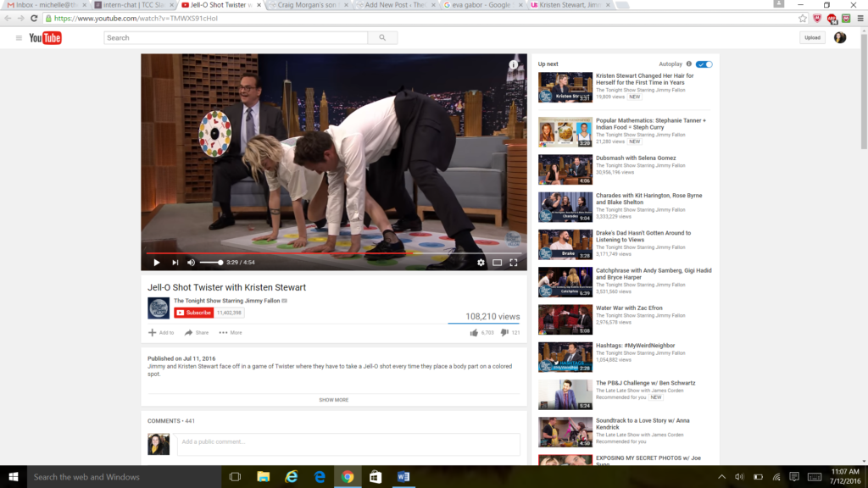The image size is (868, 488).
Task: Adjust the video volume slider
Action: pos(211,263)
